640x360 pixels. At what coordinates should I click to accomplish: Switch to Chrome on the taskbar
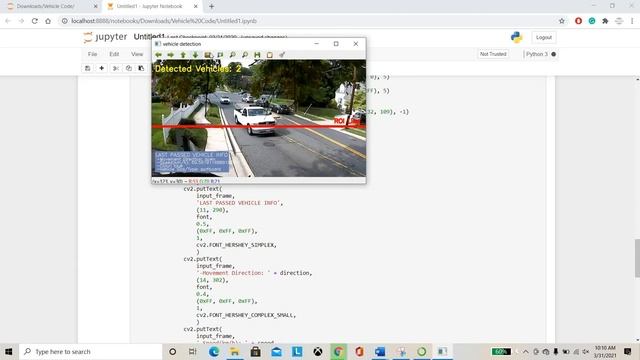338,351
